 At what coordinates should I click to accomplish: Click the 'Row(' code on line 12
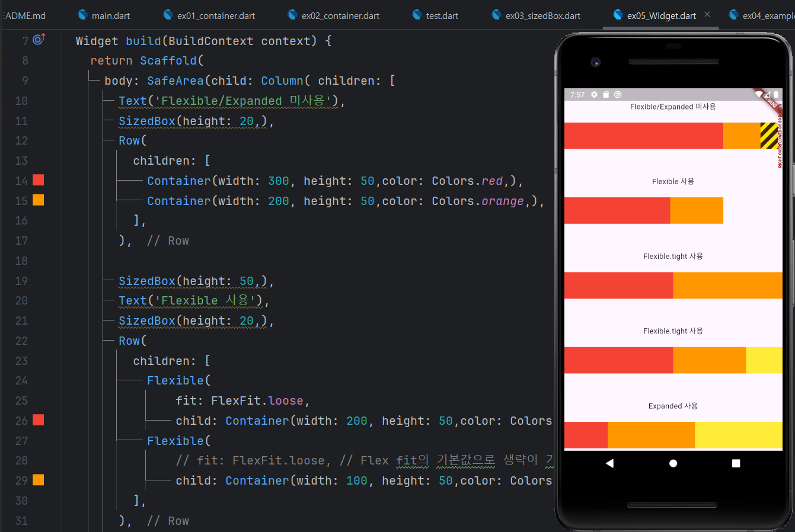[x=133, y=140]
